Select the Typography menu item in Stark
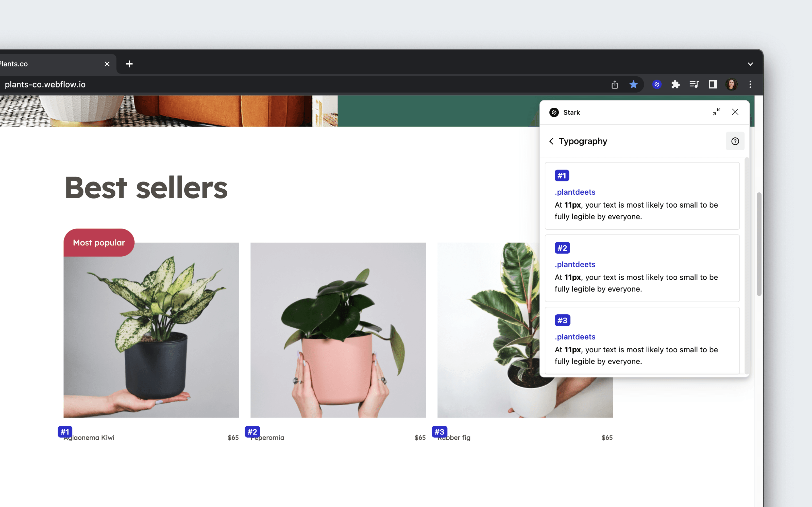Image resolution: width=812 pixels, height=507 pixels. (x=582, y=141)
